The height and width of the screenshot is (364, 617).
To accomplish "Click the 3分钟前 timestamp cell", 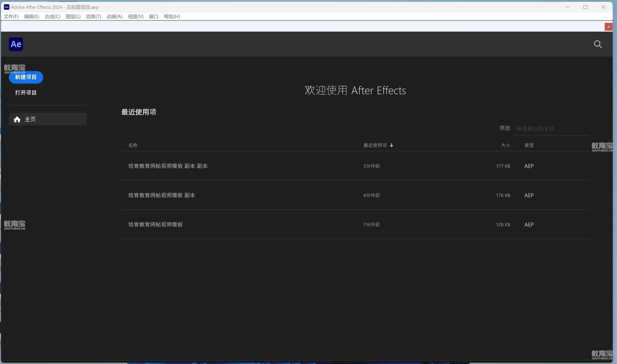I will 372,166.
